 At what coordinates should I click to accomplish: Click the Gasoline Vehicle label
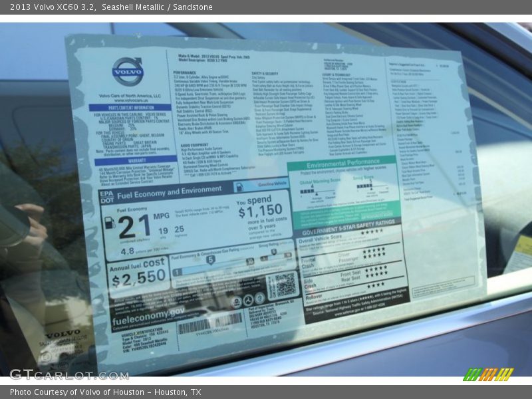point(273,184)
